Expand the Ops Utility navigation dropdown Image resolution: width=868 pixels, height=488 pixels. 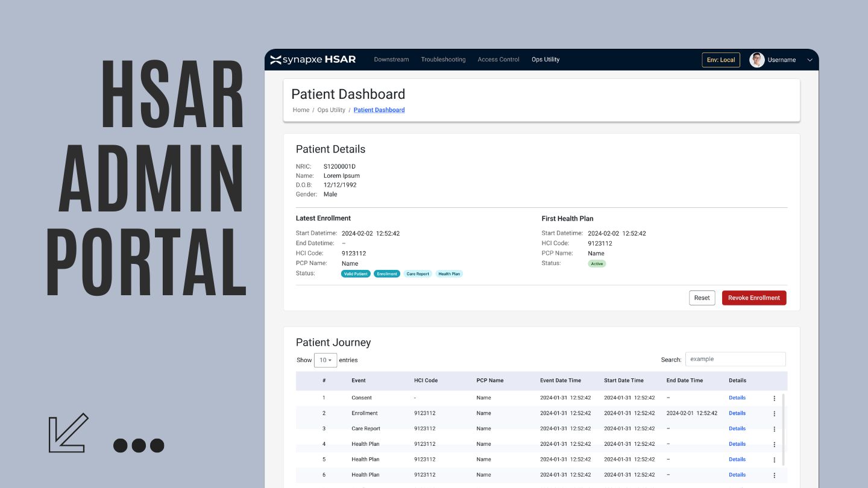(546, 60)
